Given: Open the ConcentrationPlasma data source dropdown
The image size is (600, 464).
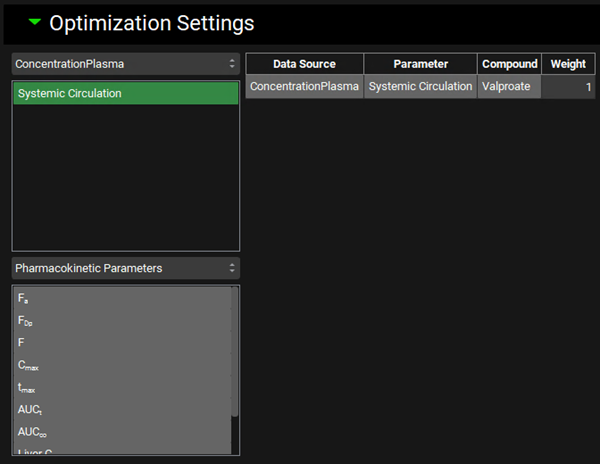Looking at the screenshot, I should coord(125,64).
